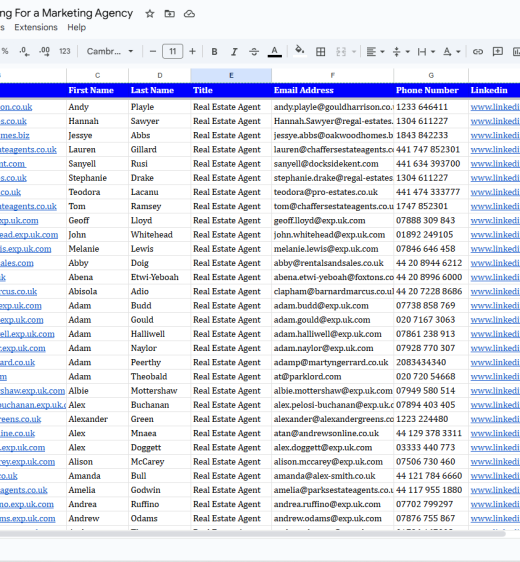This screenshot has height=562, width=520.
Task: Select last name cell Whitehead
Action: (159, 235)
